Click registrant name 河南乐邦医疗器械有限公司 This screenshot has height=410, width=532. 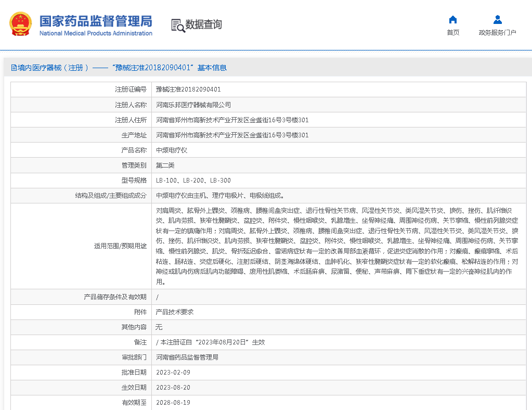[x=193, y=105]
